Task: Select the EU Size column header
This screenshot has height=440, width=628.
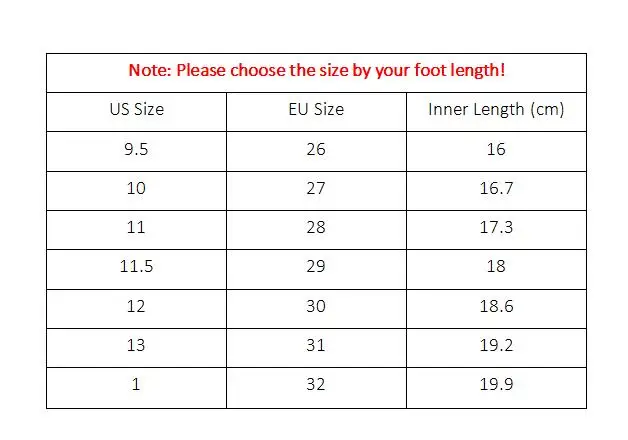Action: [315, 110]
